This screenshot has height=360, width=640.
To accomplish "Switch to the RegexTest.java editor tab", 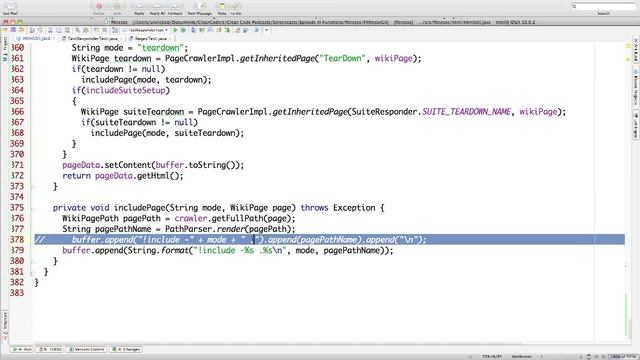I will [x=150, y=38].
